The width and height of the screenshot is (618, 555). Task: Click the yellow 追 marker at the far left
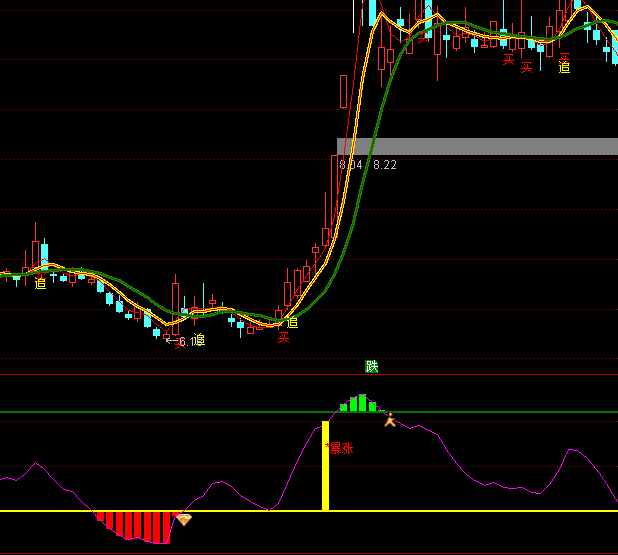tap(40, 284)
